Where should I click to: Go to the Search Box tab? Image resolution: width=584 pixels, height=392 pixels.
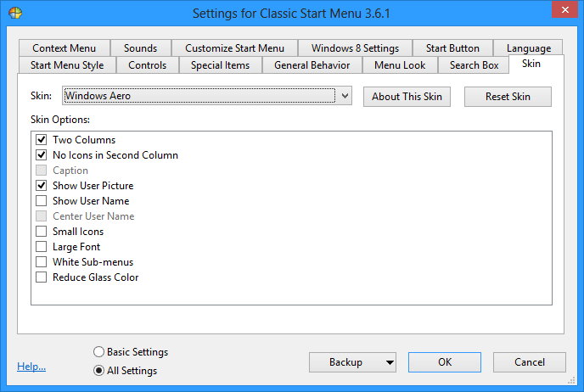click(474, 65)
